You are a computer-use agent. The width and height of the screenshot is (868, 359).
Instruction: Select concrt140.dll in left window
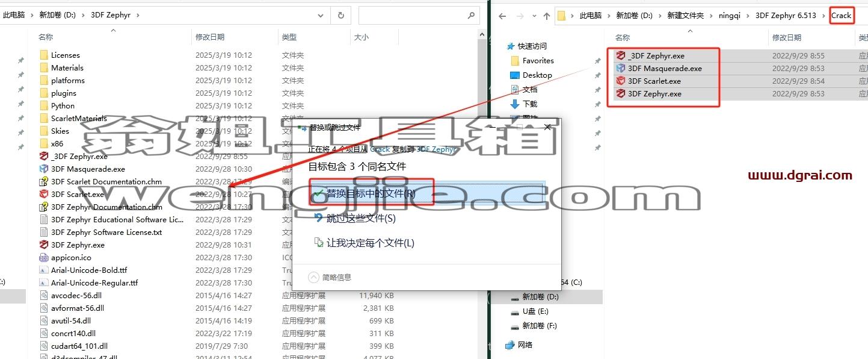point(73,333)
